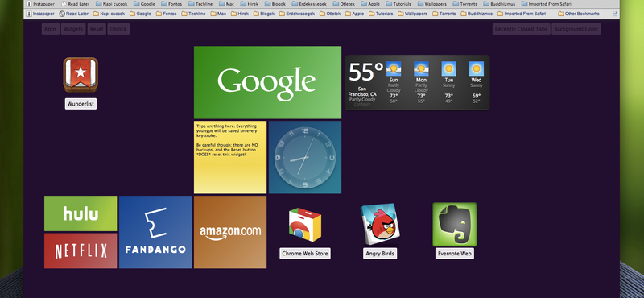Open the Angry Birds red bird icon
This screenshot has height=298, width=644.
point(380,224)
